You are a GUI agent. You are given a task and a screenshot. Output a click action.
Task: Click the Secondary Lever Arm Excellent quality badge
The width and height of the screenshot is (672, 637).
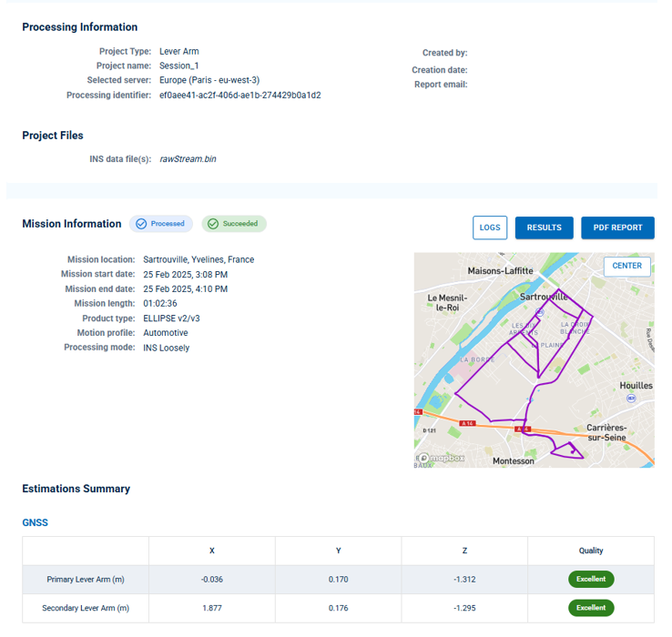point(591,608)
